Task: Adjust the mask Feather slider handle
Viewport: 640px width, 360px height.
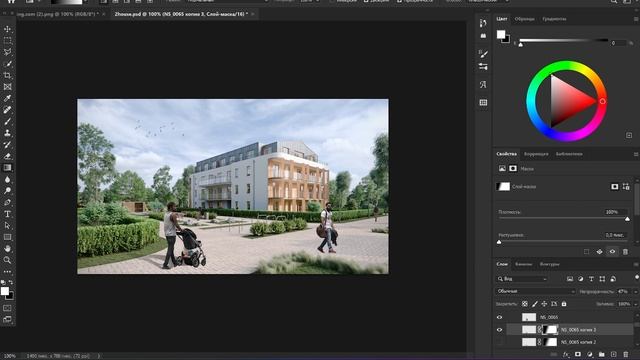Action: pyautogui.click(x=499, y=242)
